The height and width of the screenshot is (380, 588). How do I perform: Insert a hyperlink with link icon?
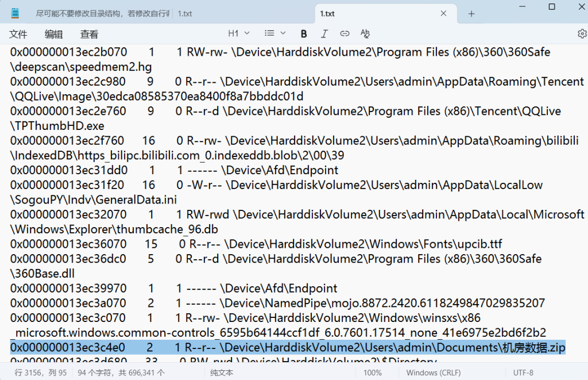tap(345, 34)
